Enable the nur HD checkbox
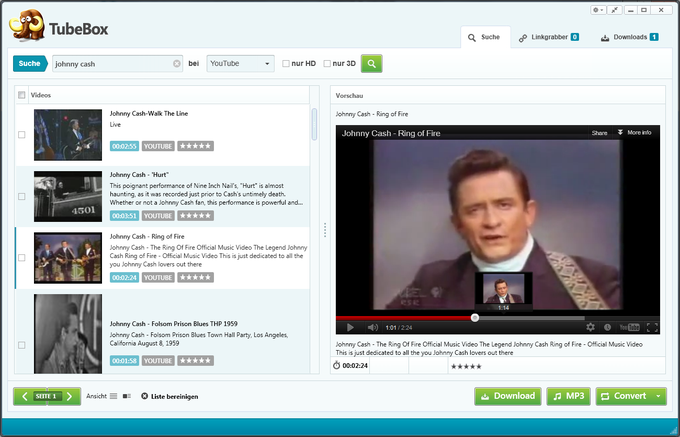The height and width of the screenshot is (437, 680). [286, 64]
